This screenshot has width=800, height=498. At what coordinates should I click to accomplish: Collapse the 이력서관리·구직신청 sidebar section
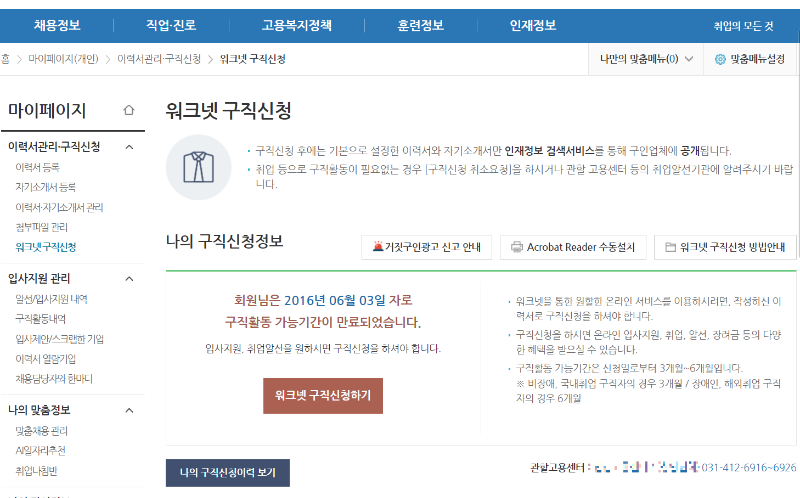coord(130,147)
